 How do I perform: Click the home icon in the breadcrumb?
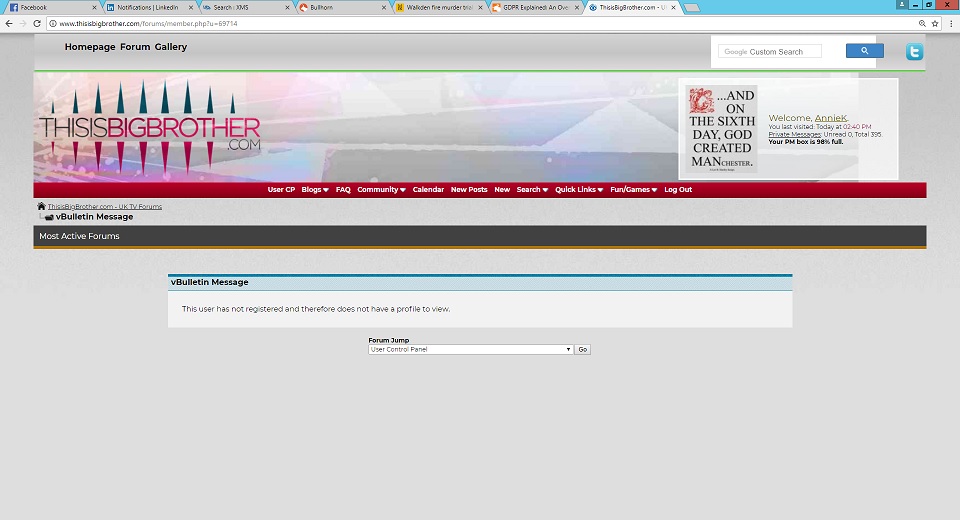point(42,207)
